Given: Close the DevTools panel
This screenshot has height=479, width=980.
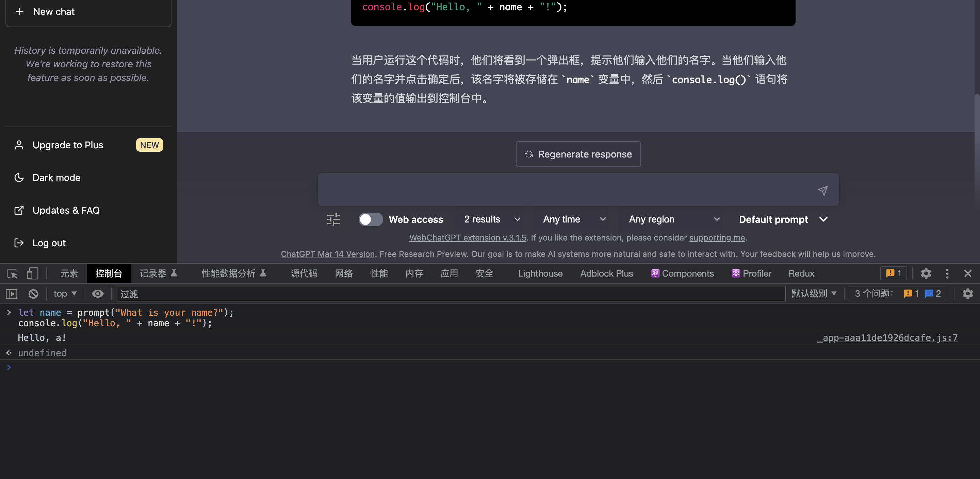Looking at the screenshot, I should pos(967,273).
